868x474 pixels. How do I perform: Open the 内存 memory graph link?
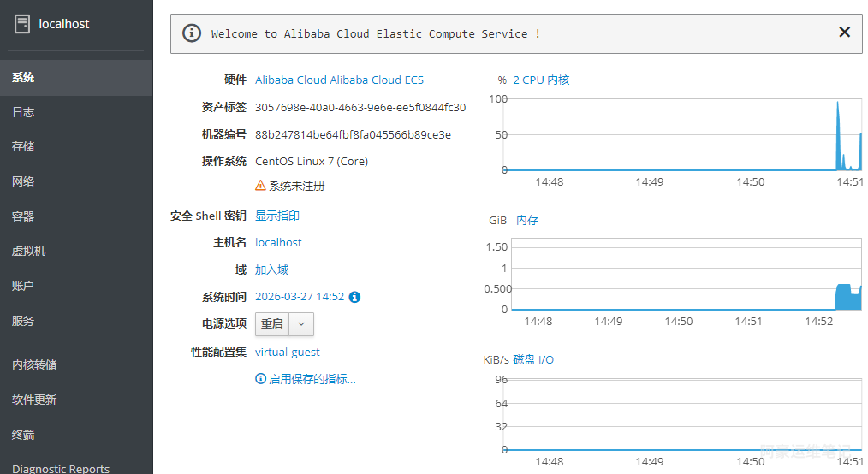[527, 220]
